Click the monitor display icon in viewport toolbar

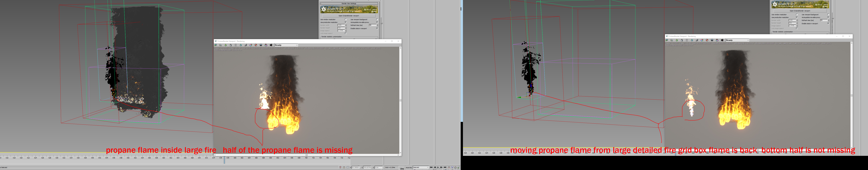pyautogui.click(x=261, y=45)
